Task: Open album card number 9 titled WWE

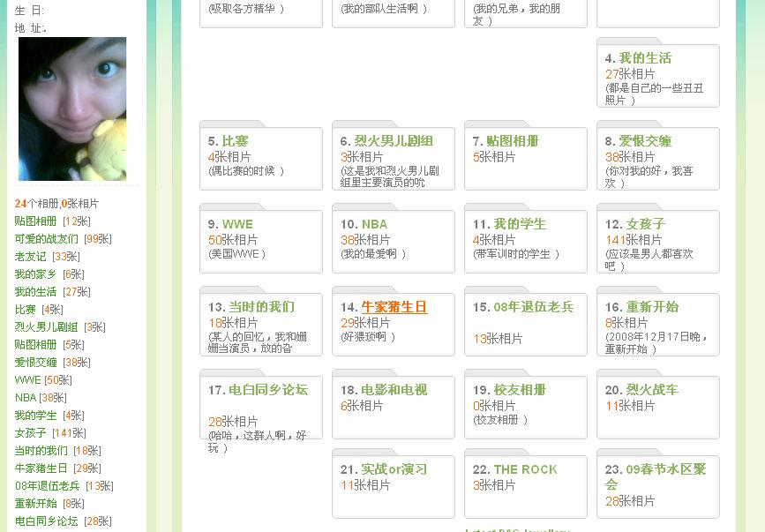Action: pyautogui.click(x=237, y=224)
